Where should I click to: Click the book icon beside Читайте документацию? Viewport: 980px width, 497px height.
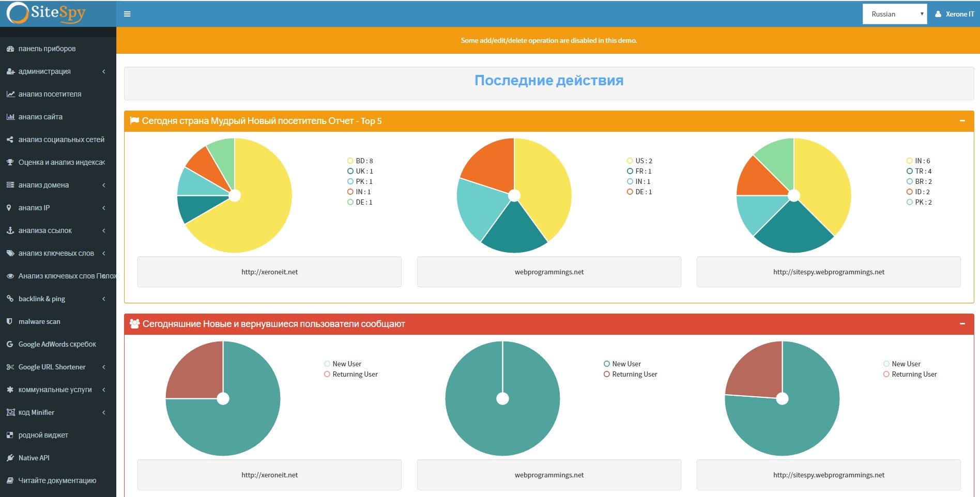[10, 480]
